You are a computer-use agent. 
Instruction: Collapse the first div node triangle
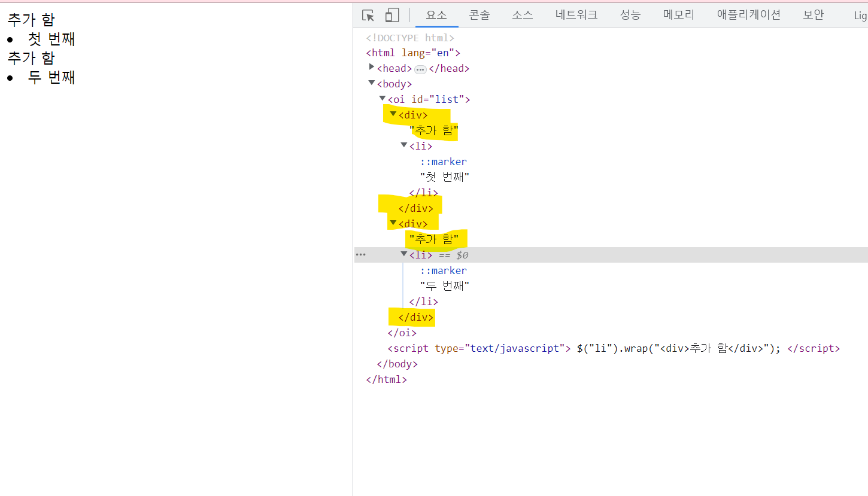click(x=393, y=114)
